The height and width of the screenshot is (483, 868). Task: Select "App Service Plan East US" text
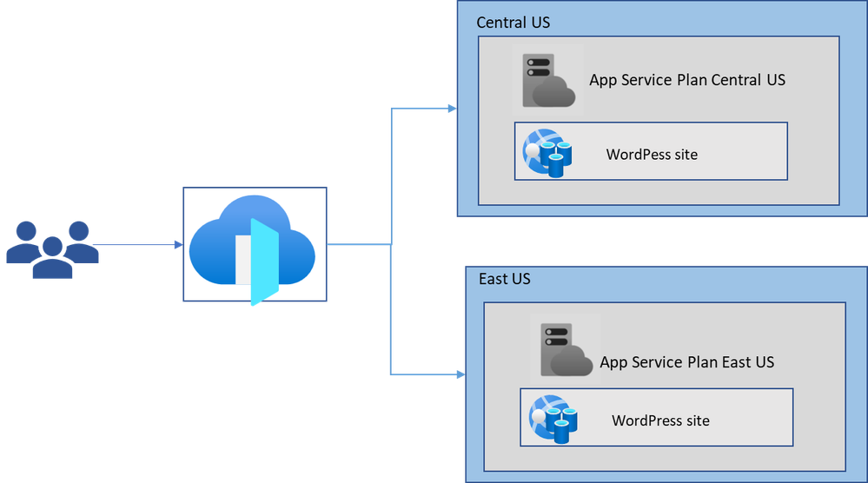pos(687,362)
